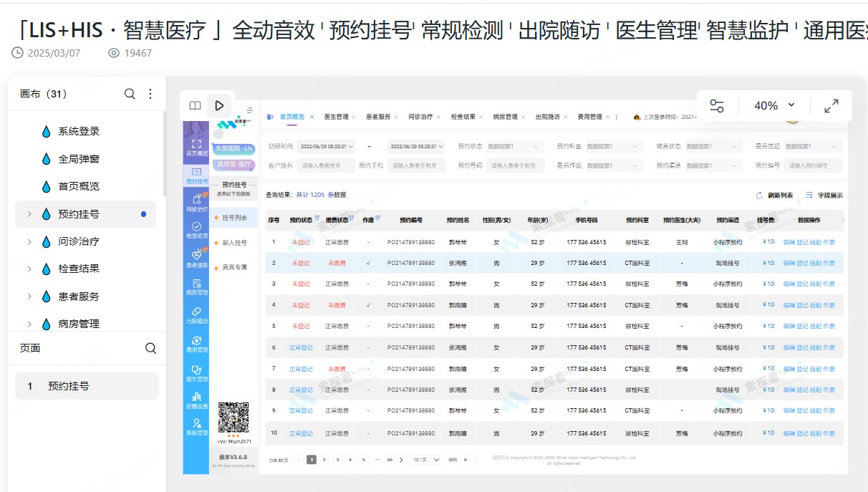
Task: Filter by the 预约状态 column header icon
Action: [317, 218]
